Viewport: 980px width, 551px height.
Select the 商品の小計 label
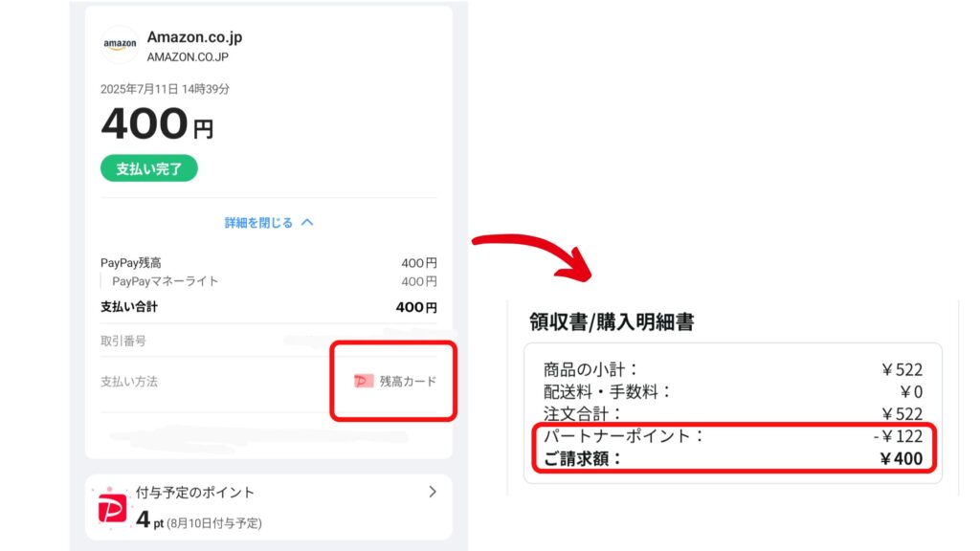[590, 369]
